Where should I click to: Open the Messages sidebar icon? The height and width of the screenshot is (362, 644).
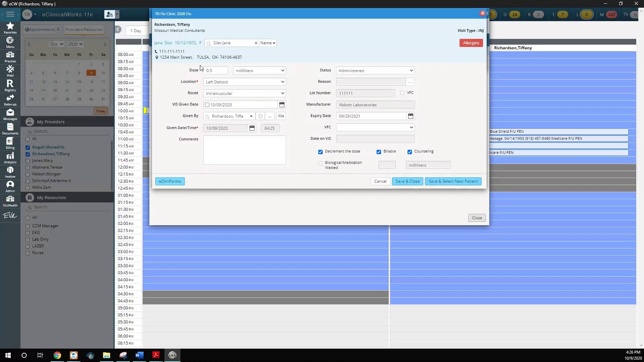(10, 114)
